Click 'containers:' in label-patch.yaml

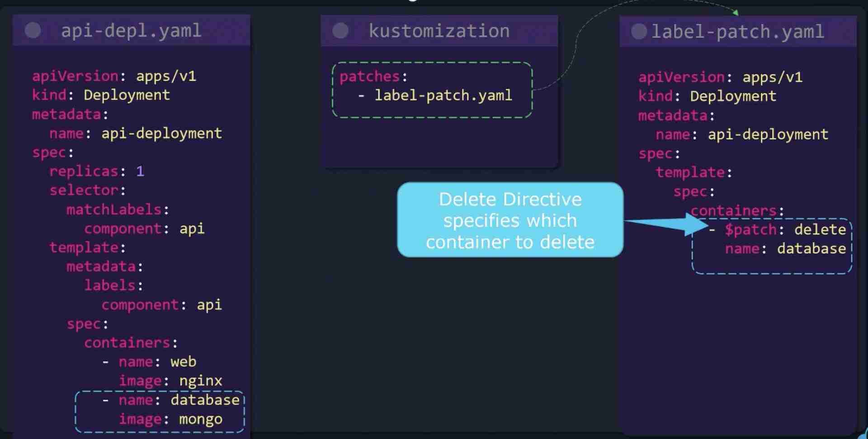(x=737, y=210)
